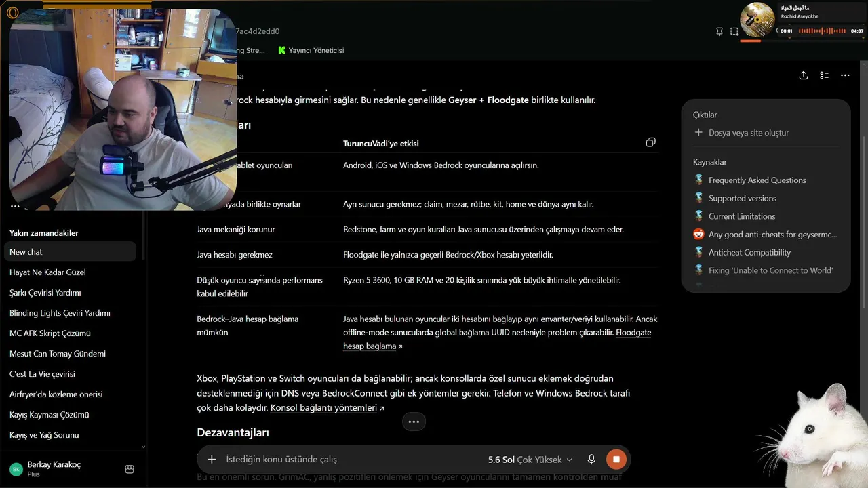Click the pin icon in the address bar
868x488 pixels.
pos(719,31)
